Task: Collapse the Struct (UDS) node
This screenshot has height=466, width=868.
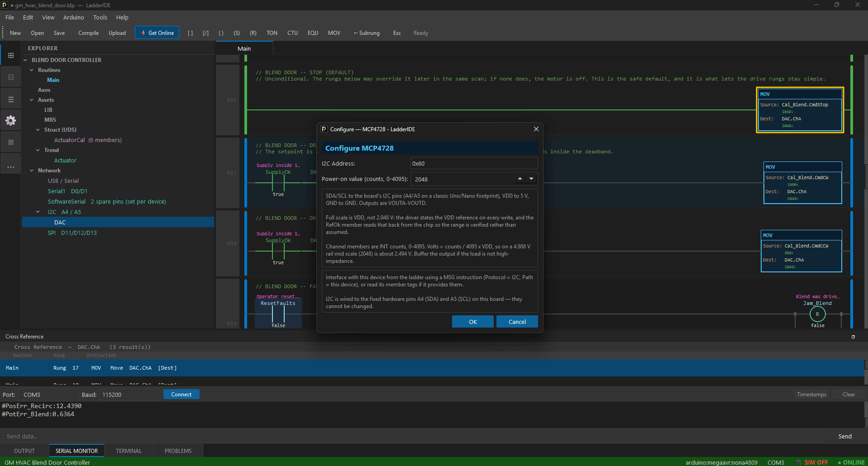Action: pyautogui.click(x=38, y=130)
